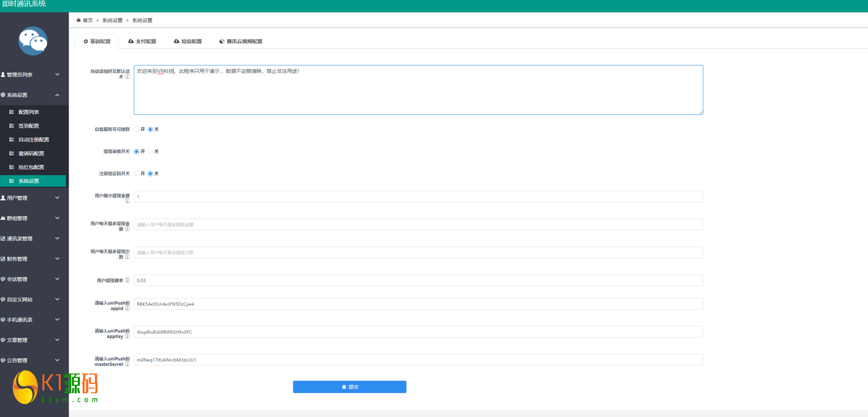Click the icon beside 手机通讯录
The width and height of the screenshot is (868, 417).
[x=3, y=320]
